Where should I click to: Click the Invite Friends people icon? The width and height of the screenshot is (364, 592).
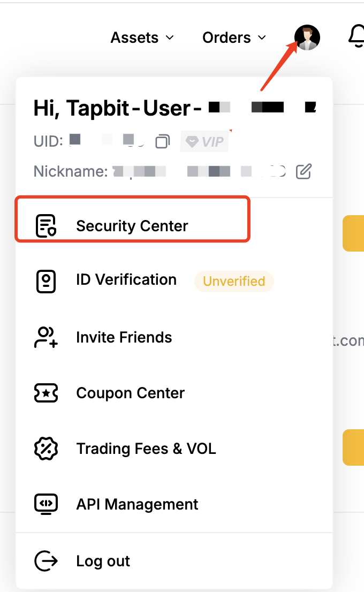46,338
